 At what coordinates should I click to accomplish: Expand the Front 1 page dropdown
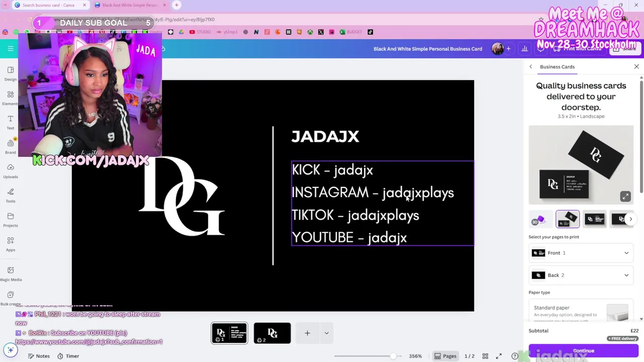[581, 253]
